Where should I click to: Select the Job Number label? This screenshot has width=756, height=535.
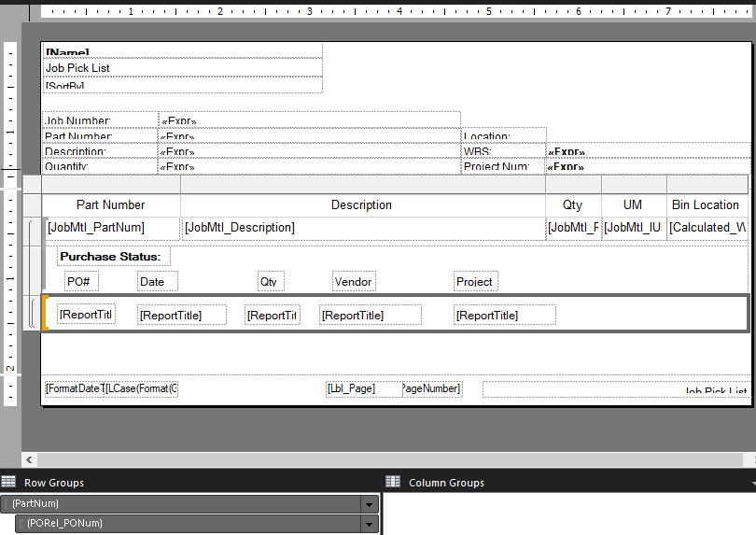tap(100, 120)
